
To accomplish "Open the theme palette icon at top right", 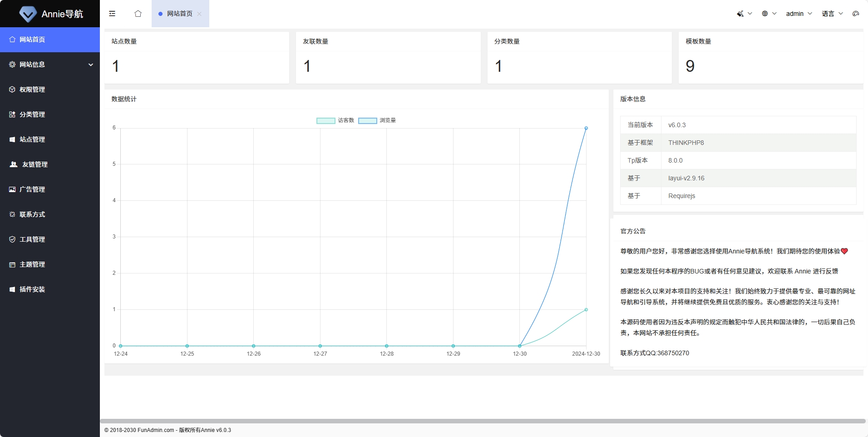I will click(x=855, y=14).
